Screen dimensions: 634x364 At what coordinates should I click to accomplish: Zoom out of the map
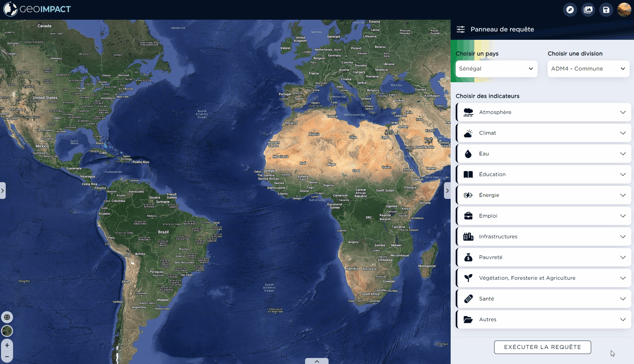[7, 357]
